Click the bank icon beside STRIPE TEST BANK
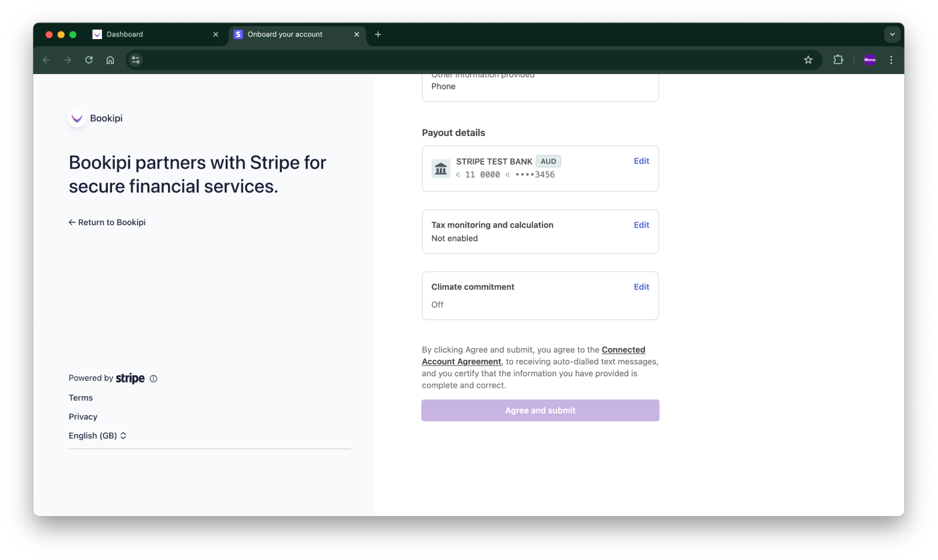The width and height of the screenshot is (938, 560). [440, 169]
